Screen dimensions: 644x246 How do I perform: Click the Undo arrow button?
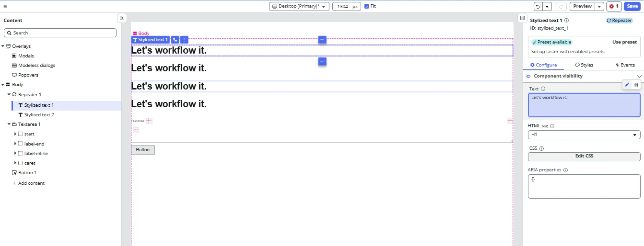(x=539, y=6)
